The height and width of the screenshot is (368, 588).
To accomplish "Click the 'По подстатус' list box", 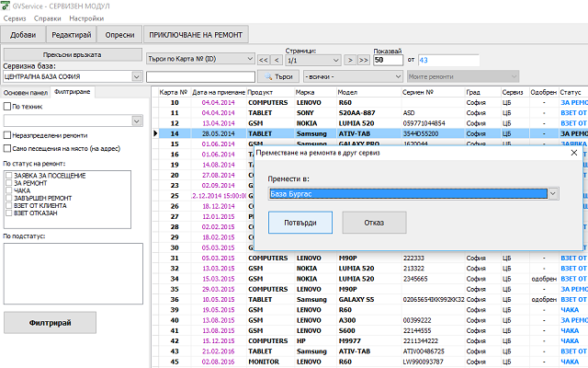I will point(73,273).
